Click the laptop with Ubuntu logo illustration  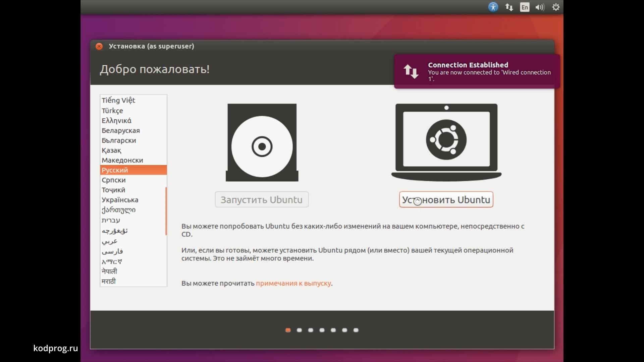[x=446, y=142]
